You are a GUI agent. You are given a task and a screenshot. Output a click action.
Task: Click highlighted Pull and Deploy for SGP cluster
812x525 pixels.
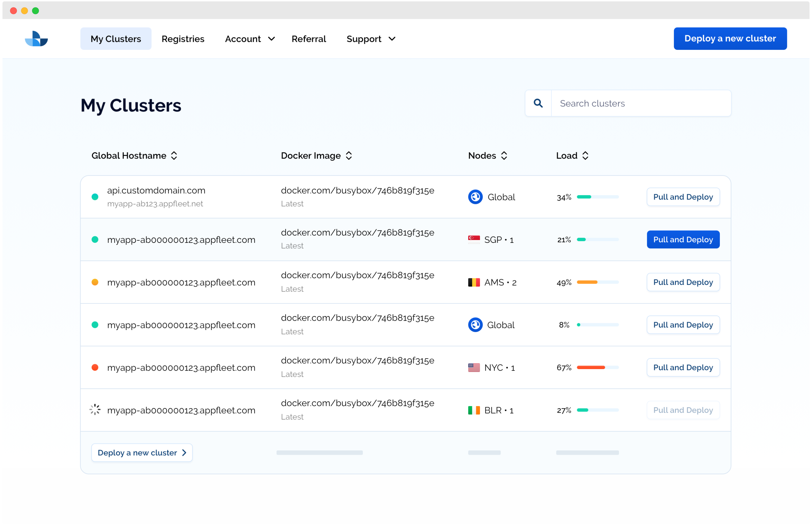(683, 239)
